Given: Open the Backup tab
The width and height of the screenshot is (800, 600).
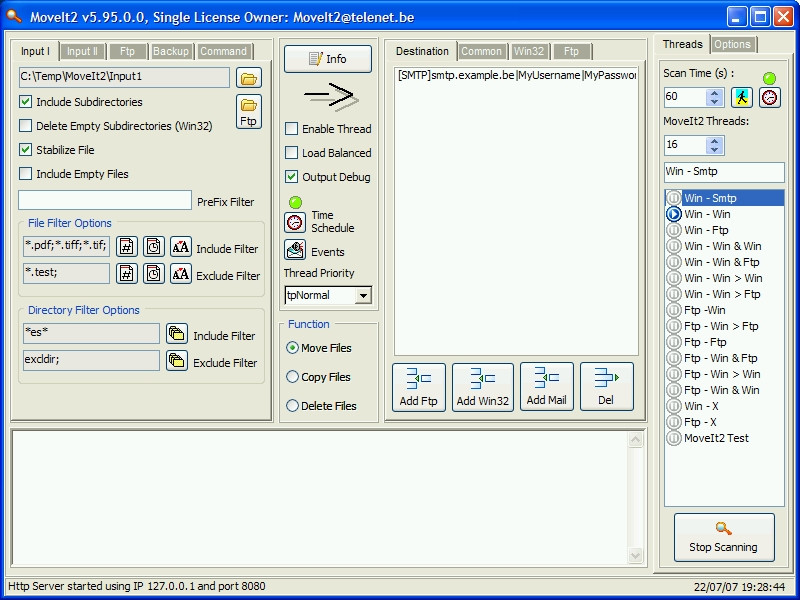Looking at the screenshot, I should (171, 51).
